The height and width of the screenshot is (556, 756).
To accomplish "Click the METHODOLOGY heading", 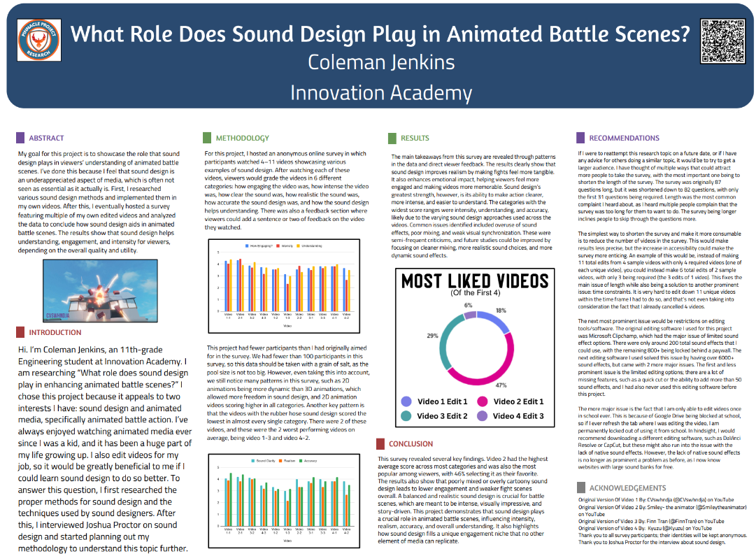I will pyautogui.click(x=243, y=138).
